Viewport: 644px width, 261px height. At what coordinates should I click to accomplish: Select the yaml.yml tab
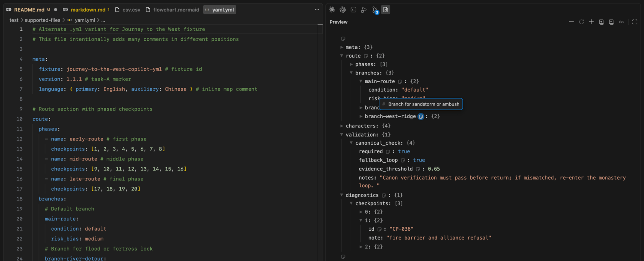point(220,10)
